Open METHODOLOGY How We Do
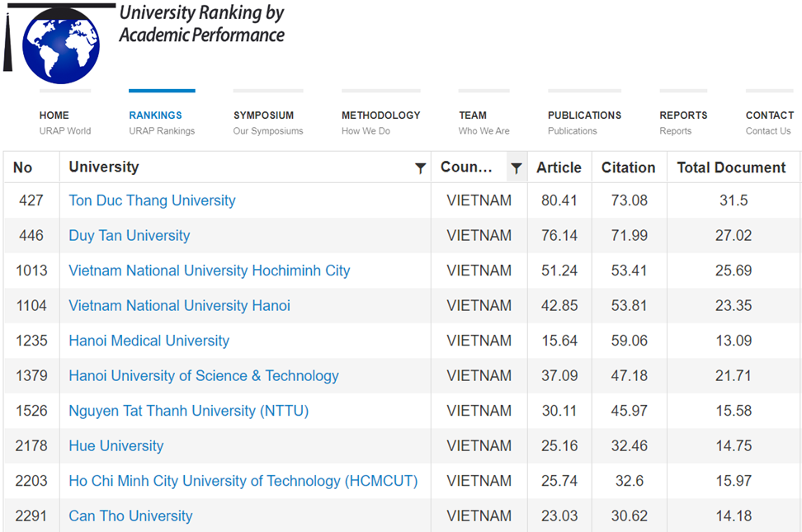 pyautogui.click(x=380, y=122)
